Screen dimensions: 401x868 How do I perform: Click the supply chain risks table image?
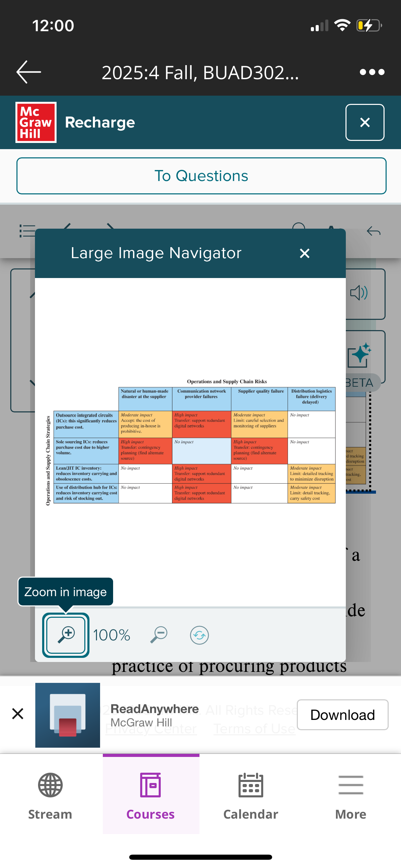(x=191, y=442)
